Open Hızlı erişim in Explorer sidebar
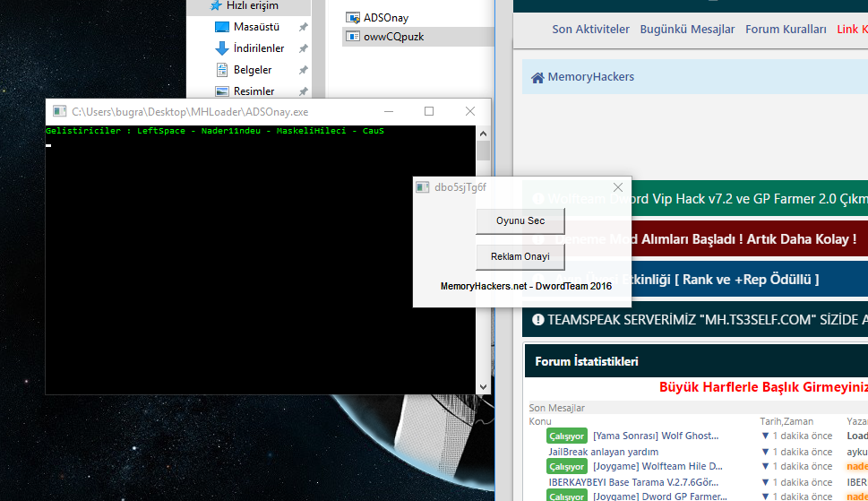Screen dimensions: 868x501 coord(253,5)
